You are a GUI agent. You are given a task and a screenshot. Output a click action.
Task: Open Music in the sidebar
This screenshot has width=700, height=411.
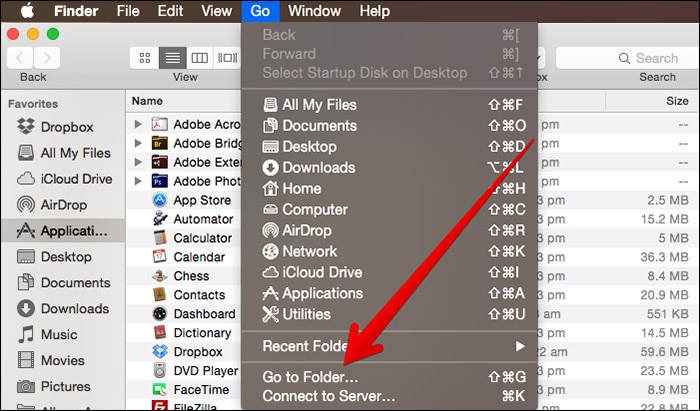[63, 334]
